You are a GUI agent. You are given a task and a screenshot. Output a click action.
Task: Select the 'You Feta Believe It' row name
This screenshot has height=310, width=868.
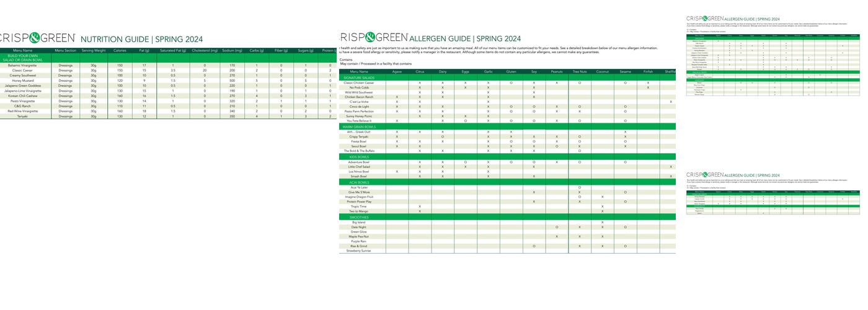tap(359, 121)
